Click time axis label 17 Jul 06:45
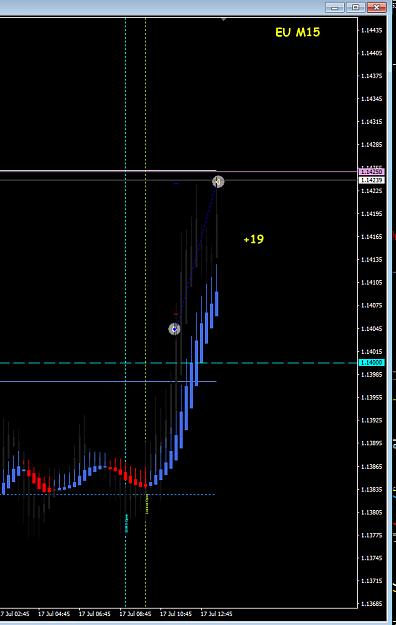 (x=95, y=614)
